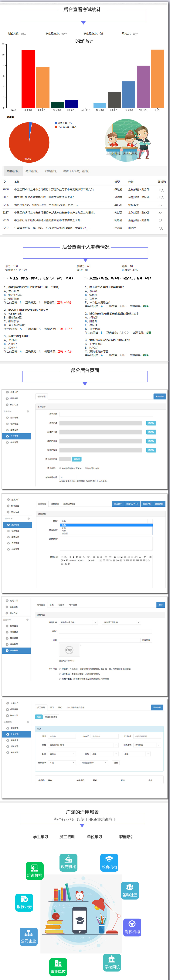Switch to the 答错题排行 tab
This screenshot has height=980, width=170.
click(x=13, y=171)
